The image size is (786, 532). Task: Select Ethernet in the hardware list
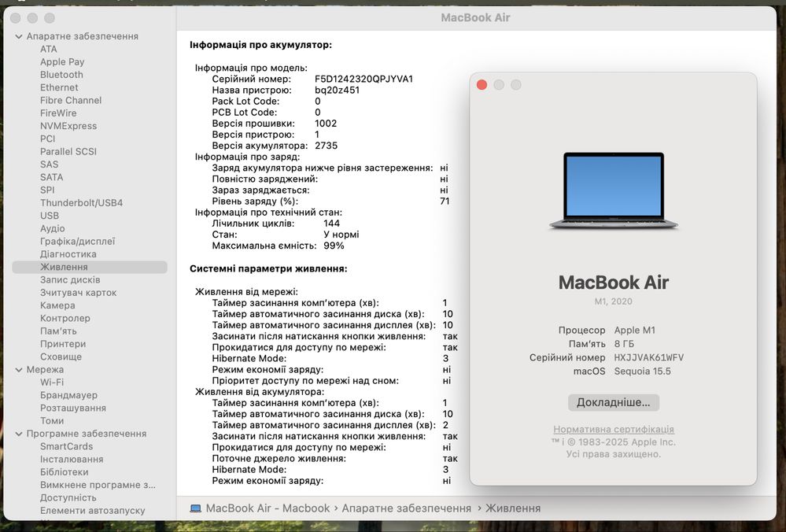[x=59, y=87]
